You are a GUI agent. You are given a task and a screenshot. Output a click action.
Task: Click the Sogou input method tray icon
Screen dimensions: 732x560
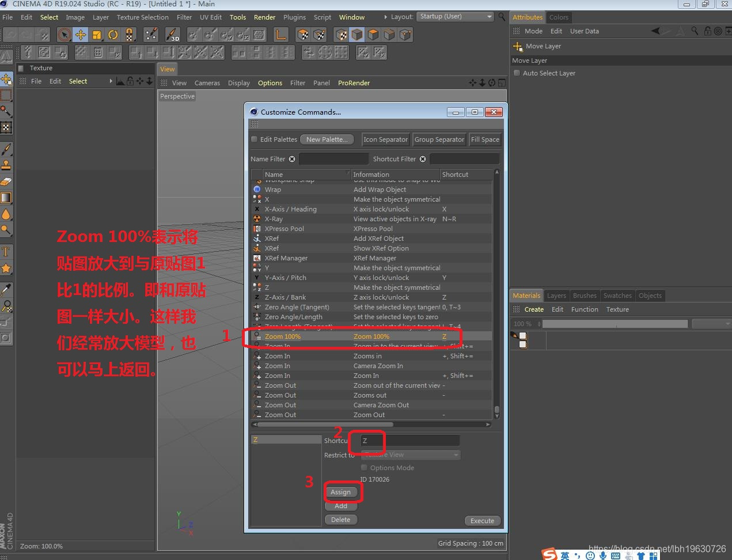point(550,554)
